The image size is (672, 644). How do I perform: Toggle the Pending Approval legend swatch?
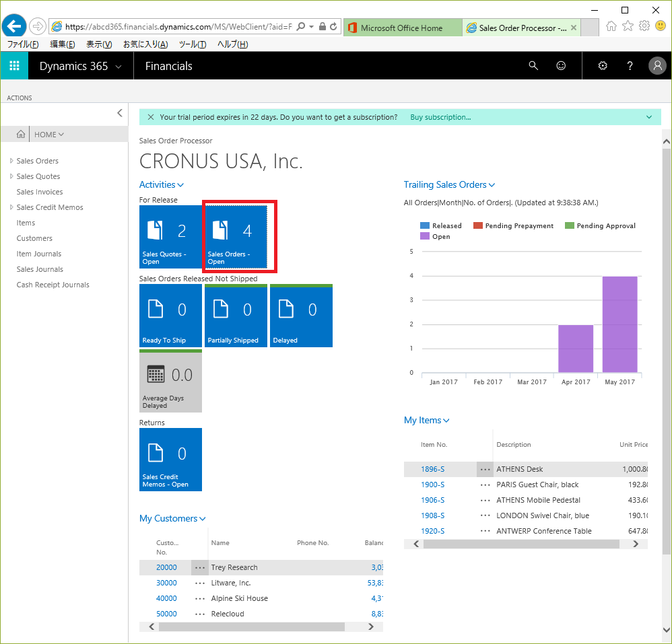click(570, 225)
